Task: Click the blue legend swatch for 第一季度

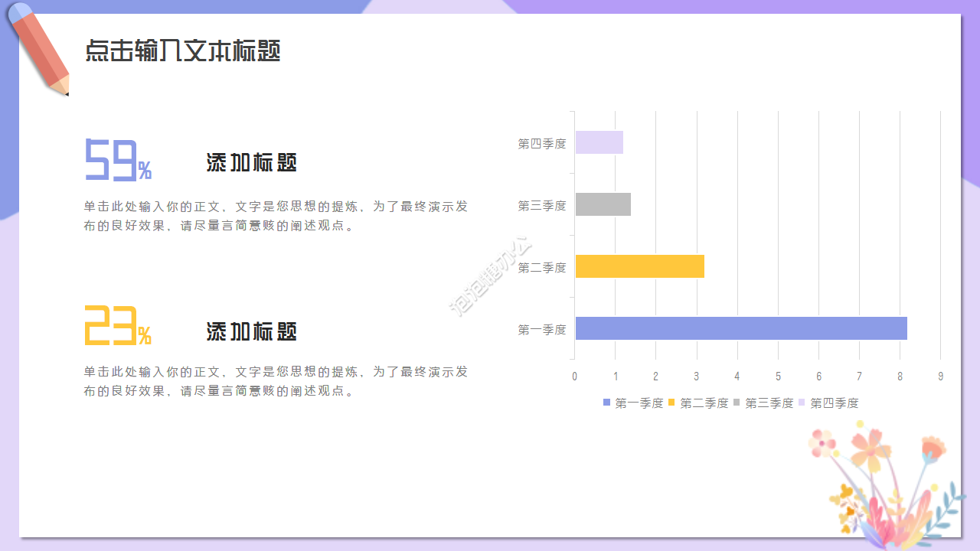Action: point(607,403)
